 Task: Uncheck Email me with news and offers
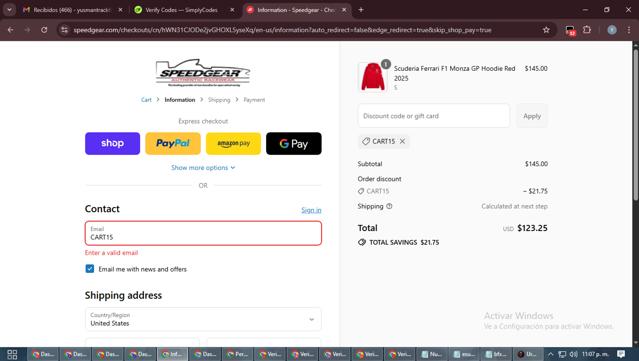click(90, 269)
